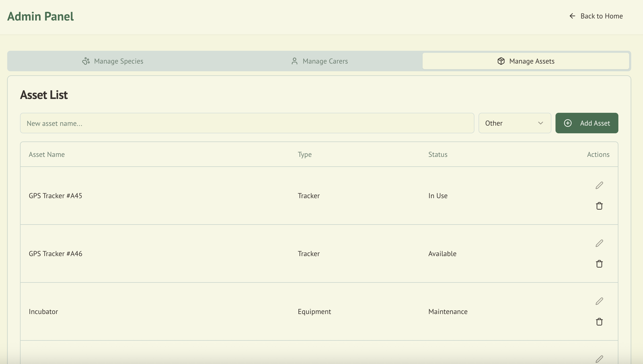Delete the GPS Tracker #A45 asset
The width and height of the screenshot is (643, 364).
click(599, 206)
